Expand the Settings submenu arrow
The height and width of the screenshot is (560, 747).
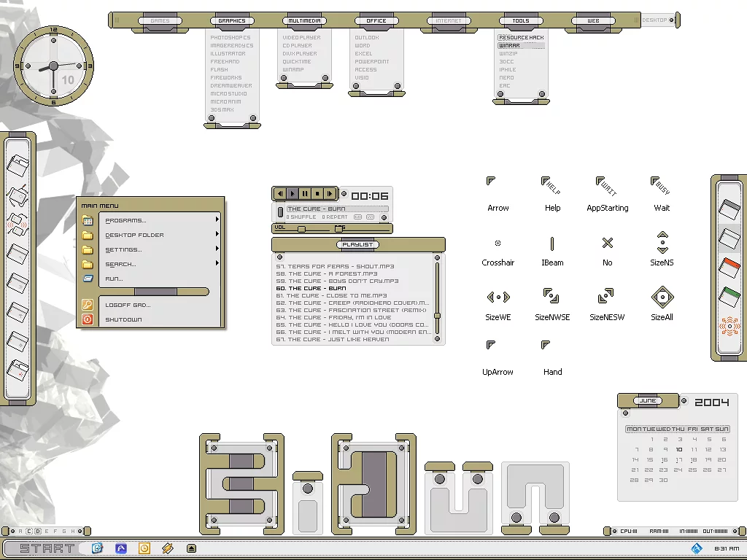click(x=217, y=249)
